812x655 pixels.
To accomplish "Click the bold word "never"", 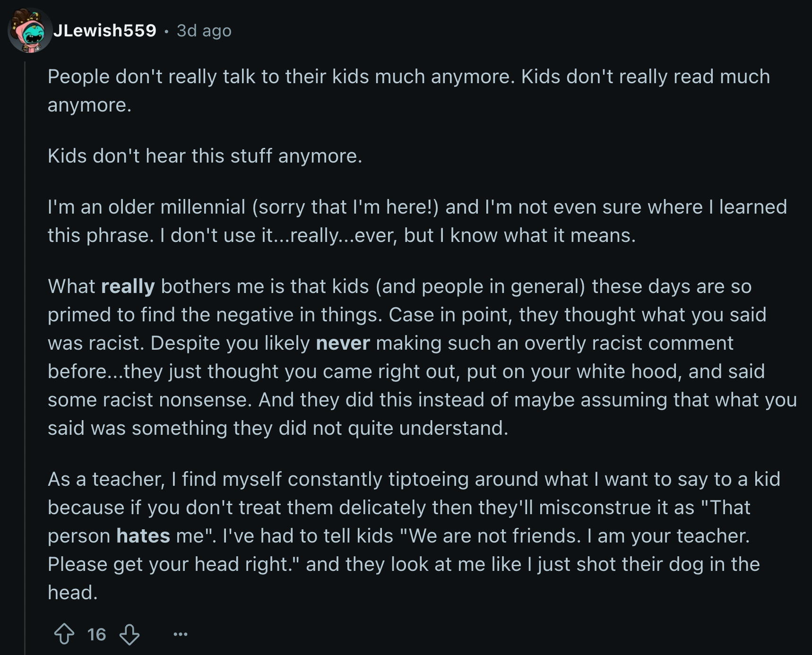I will click(343, 343).
